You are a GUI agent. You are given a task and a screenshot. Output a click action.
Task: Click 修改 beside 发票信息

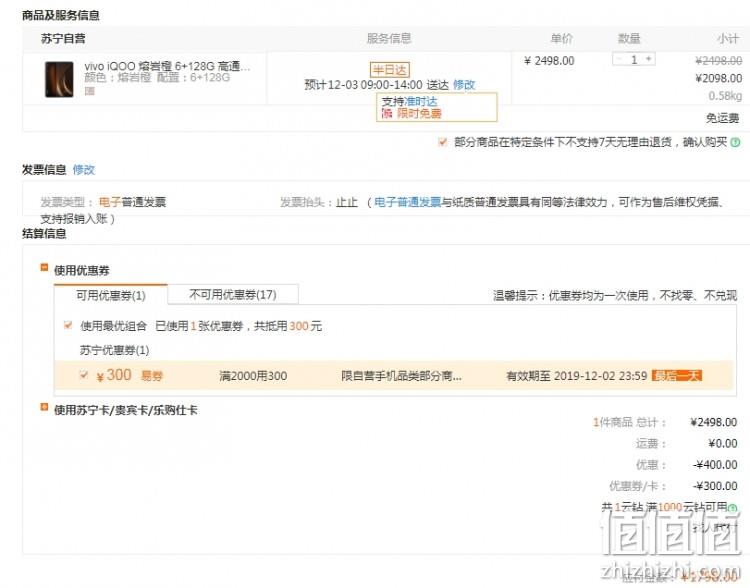[84, 169]
